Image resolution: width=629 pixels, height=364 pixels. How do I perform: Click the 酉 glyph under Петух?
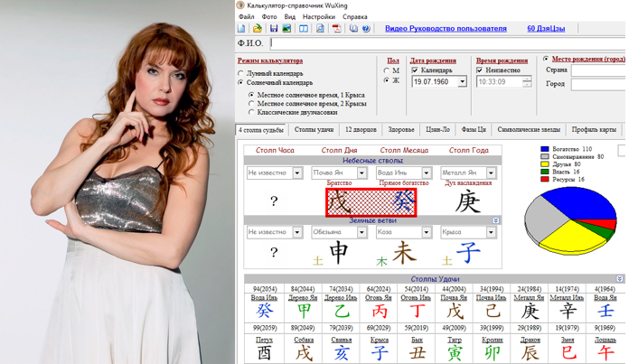[x=265, y=353]
